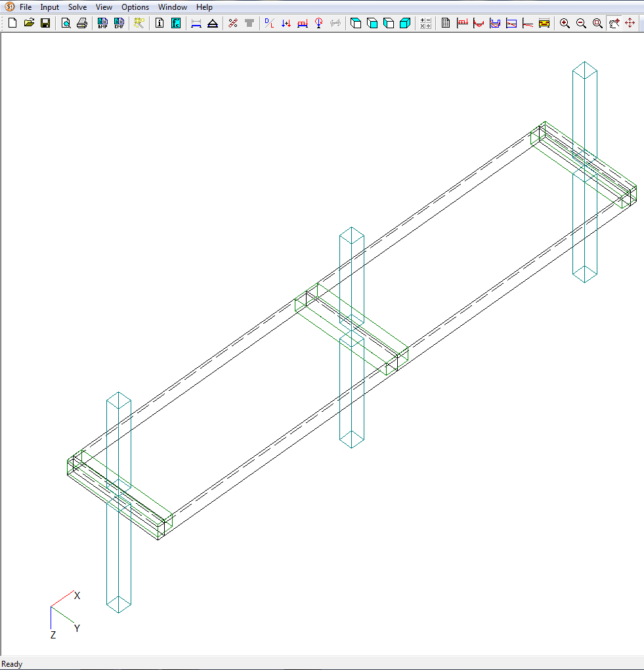Open a file with the folder icon
Screen dimensions: 644x670
coord(29,24)
